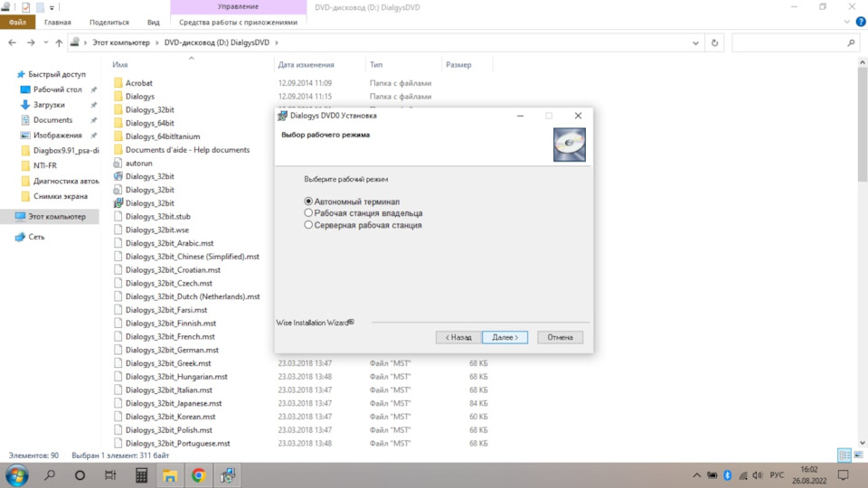Image resolution: width=868 pixels, height=488 pixels.
Task: Go up one folder level arrow
Action: click(x=59, y=42)
